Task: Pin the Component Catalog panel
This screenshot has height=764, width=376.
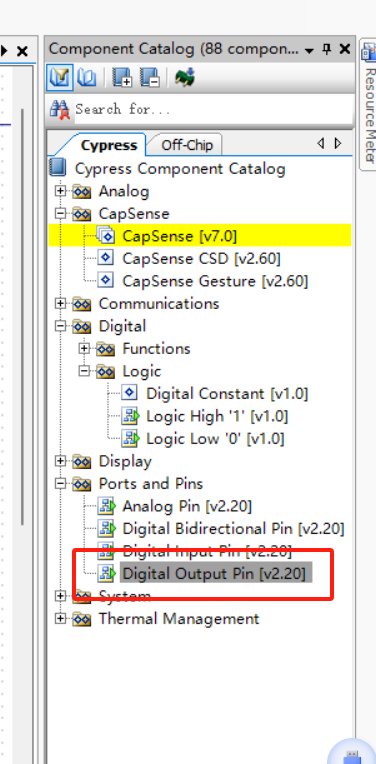Action: pyautogui.click(x=327, y=49)
